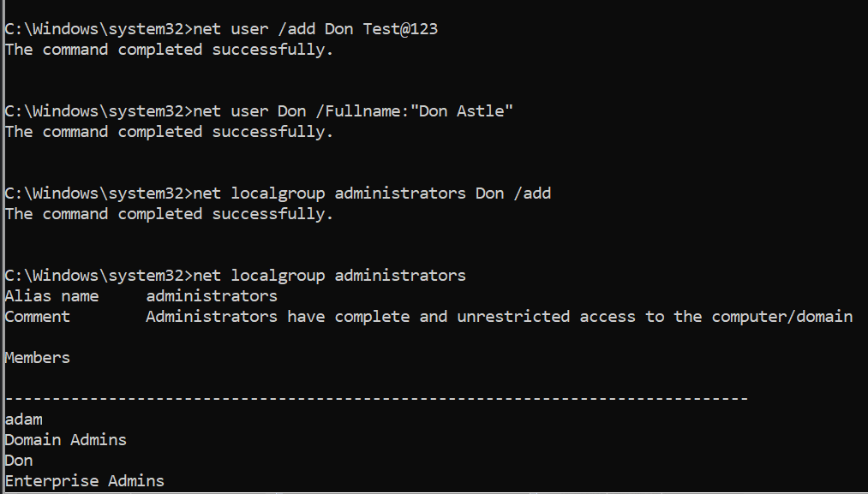Select the "Enterprise Admins" member entry

85,481
